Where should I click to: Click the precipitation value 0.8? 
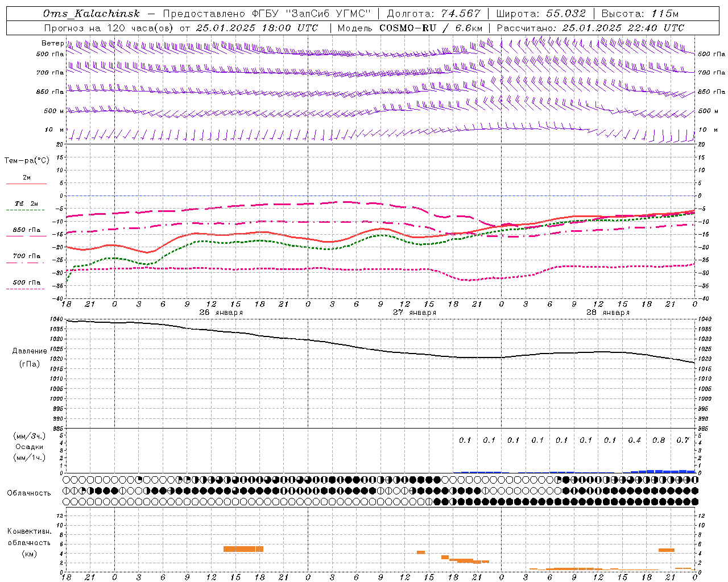tap(659, 440)
